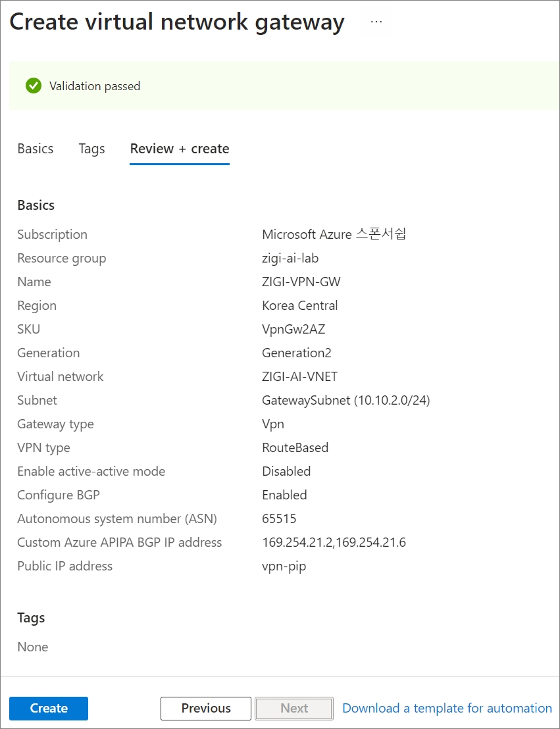Select the Generation2 value
This screenshot has width=560, height=729.
[297, 353]
